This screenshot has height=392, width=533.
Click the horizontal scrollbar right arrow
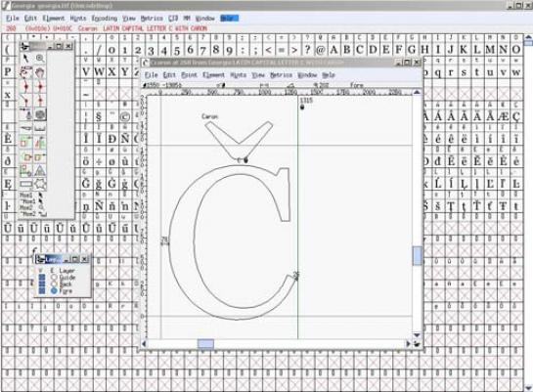(x=408, y=344)
